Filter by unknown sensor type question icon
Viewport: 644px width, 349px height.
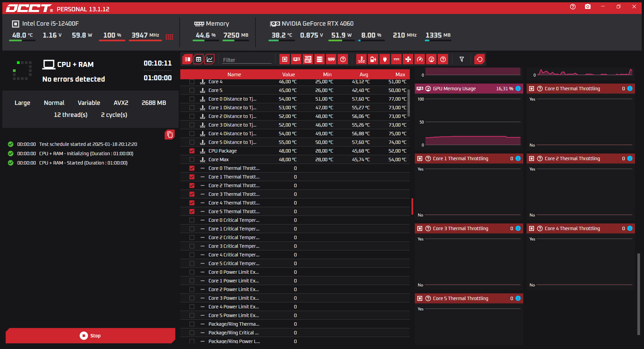coord(443,59)
